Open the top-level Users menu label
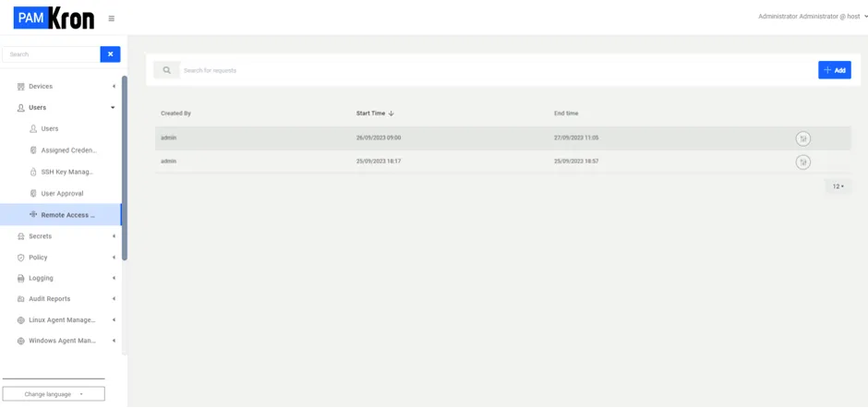 click(x=38, y=107)
